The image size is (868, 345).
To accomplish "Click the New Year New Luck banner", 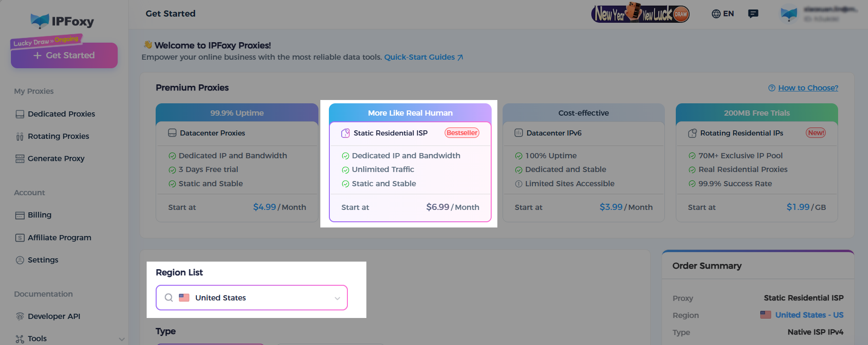I will point(640,14).
